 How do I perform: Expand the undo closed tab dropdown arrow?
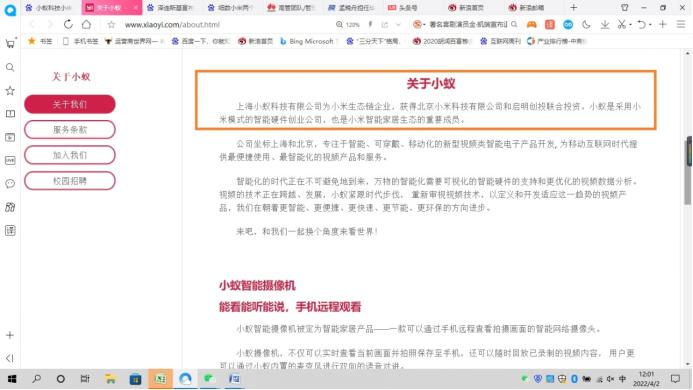click(x=650, y=25)
